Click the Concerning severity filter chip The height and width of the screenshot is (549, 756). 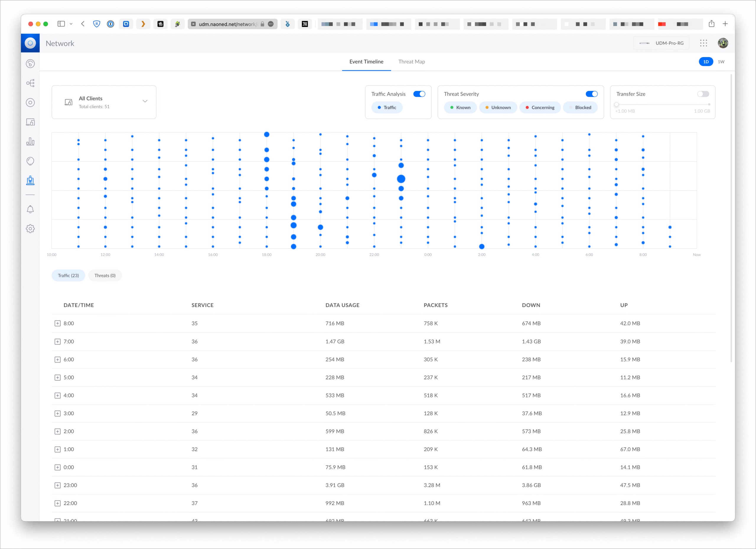540,107
